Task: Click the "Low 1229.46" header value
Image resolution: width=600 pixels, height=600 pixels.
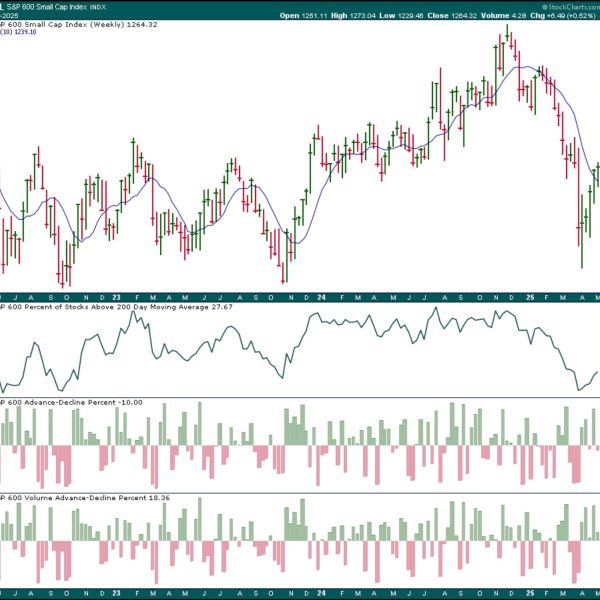Action: pos(401,16)
